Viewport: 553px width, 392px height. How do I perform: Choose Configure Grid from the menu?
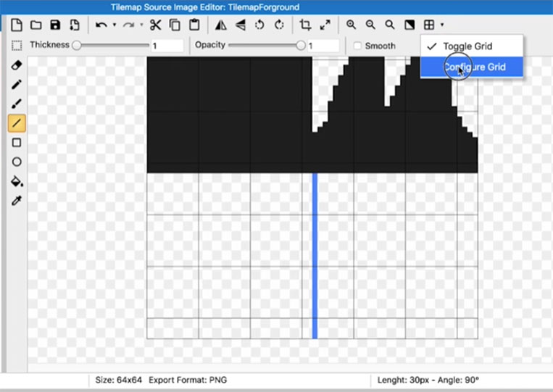(472, 67)
